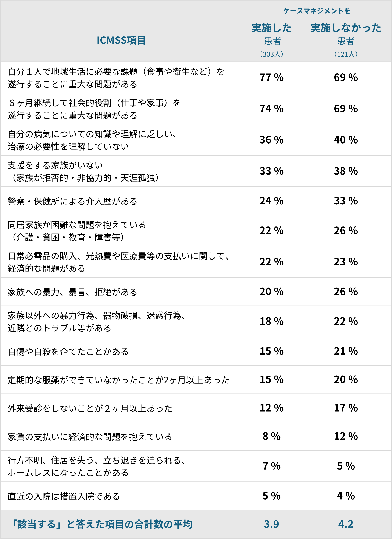Click the (303人) patient count label
The image size is (392, 539).
(271, 54)
